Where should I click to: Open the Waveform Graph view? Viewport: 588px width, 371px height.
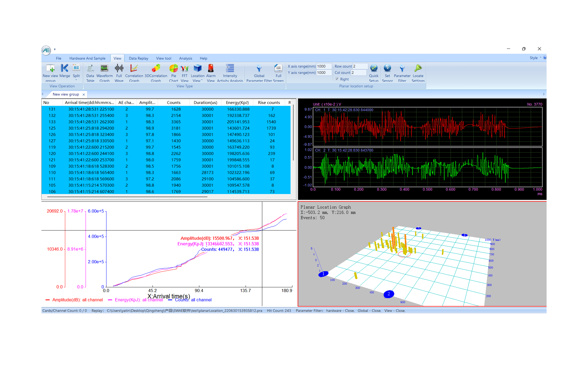click(x=104, y=69)
